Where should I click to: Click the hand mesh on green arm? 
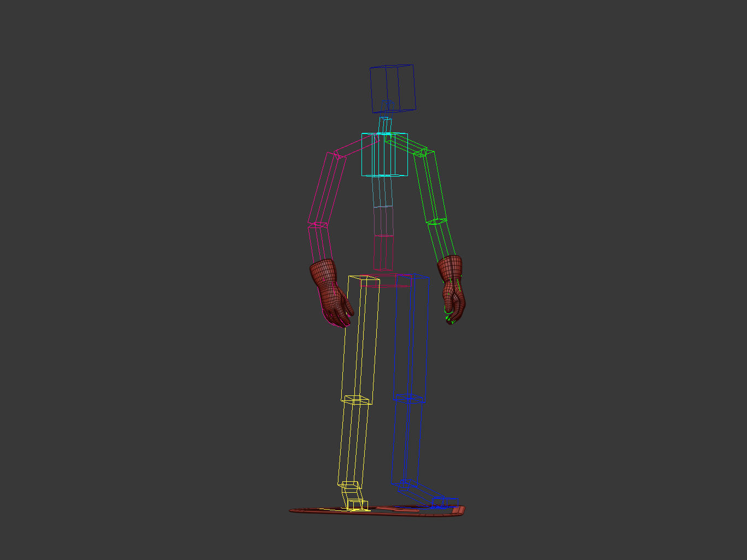(x=452, y=289)
